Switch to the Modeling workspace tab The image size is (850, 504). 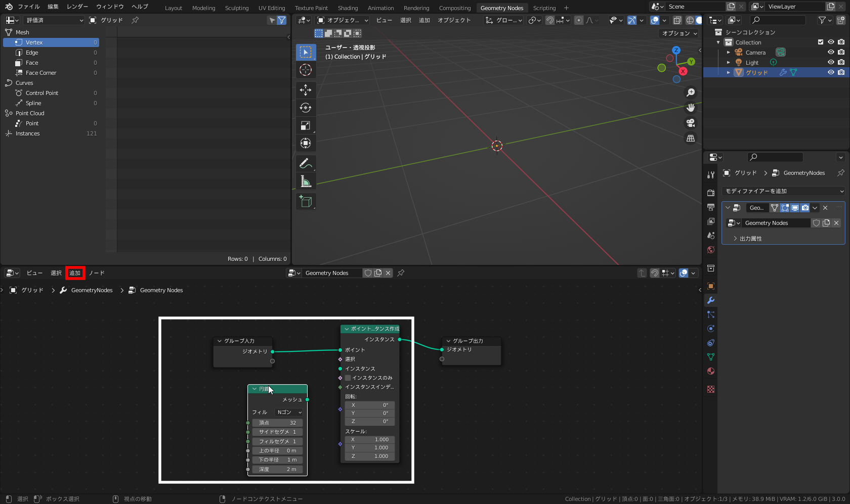203,8
